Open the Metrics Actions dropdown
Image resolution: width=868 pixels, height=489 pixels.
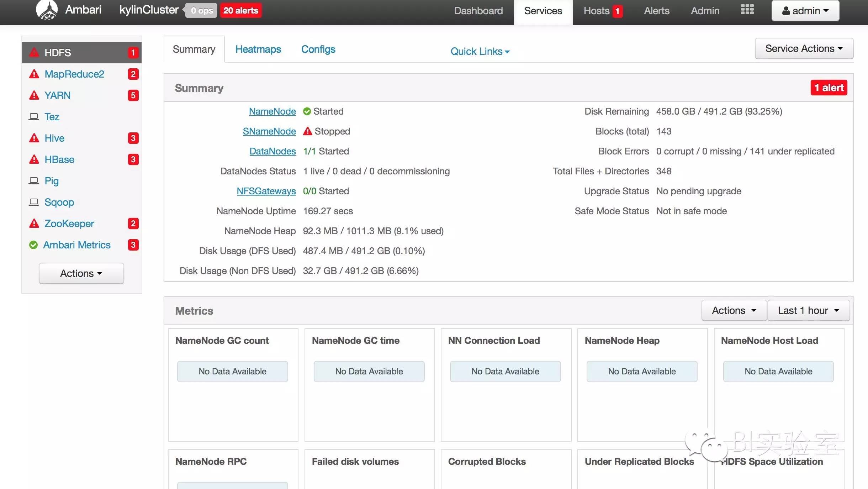734,310
